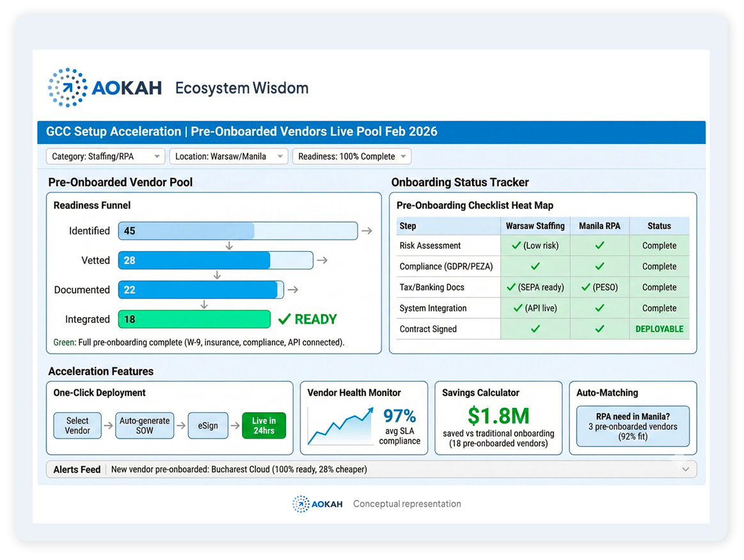This screenshot has width=744, height=560.
Task: Click Manila RPA System Integration checkmark
Action: [x=600, y=308]
